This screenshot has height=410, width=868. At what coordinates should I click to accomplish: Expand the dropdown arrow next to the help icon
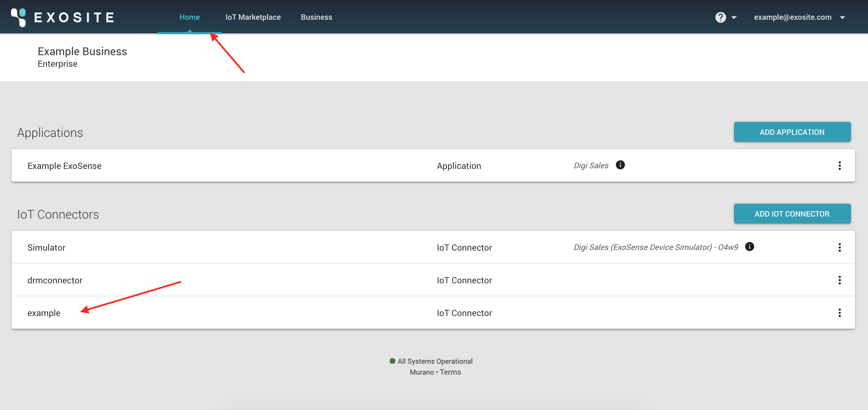734,17
